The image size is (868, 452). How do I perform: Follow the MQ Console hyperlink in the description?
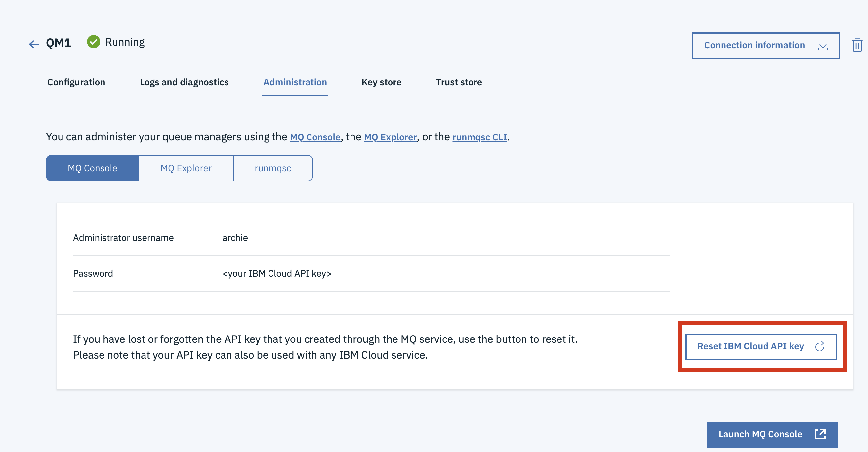[x=315, y=137]
